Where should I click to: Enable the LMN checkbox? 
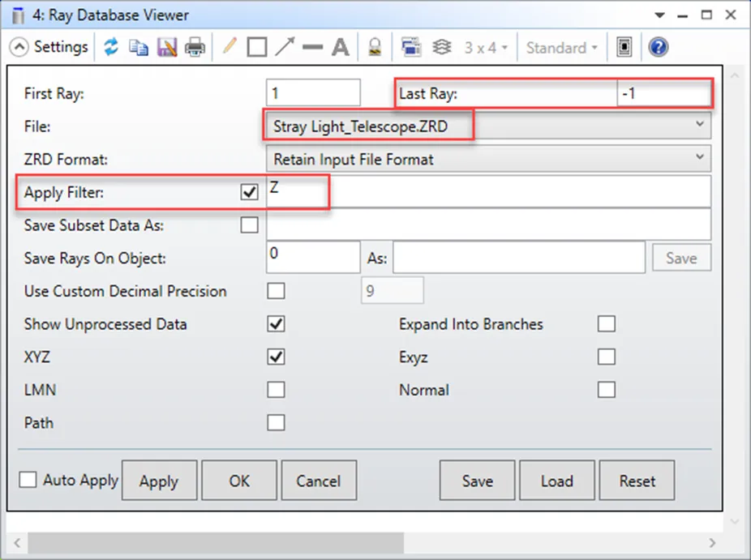click(276, 390)
